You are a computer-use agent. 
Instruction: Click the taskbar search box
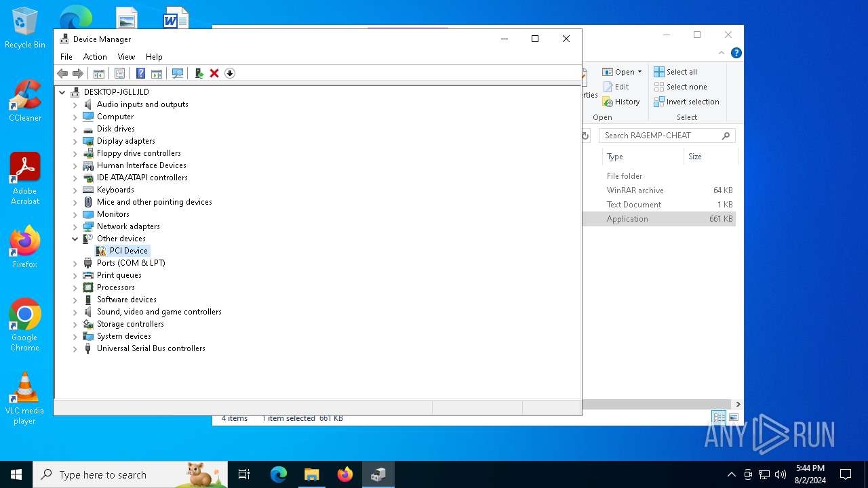(130, 474)
